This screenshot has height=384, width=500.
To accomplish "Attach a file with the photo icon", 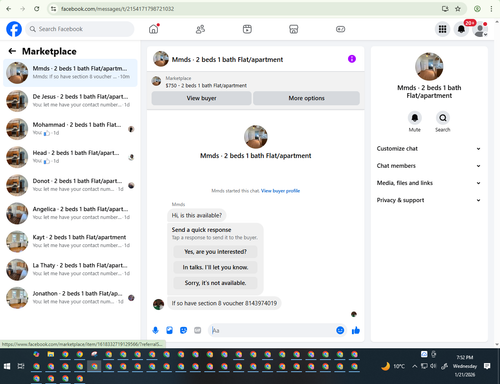I will tap(169, 330).
